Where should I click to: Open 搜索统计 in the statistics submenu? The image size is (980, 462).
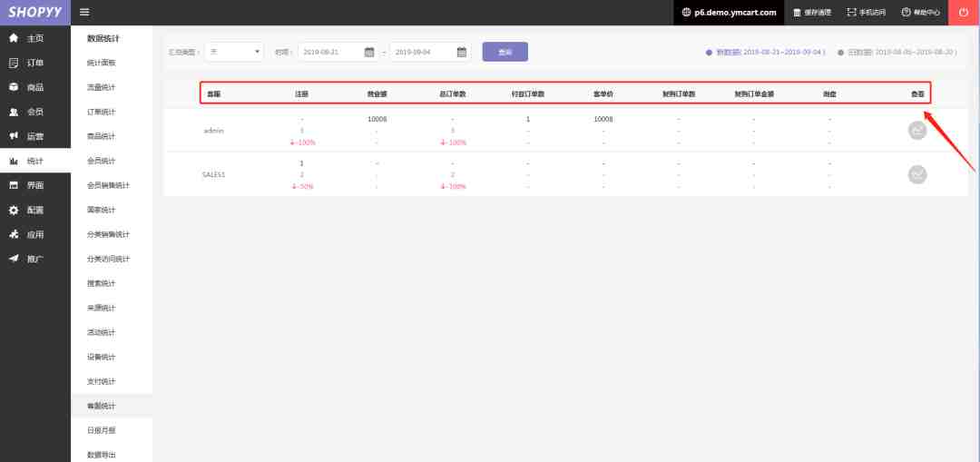[102, 283]
